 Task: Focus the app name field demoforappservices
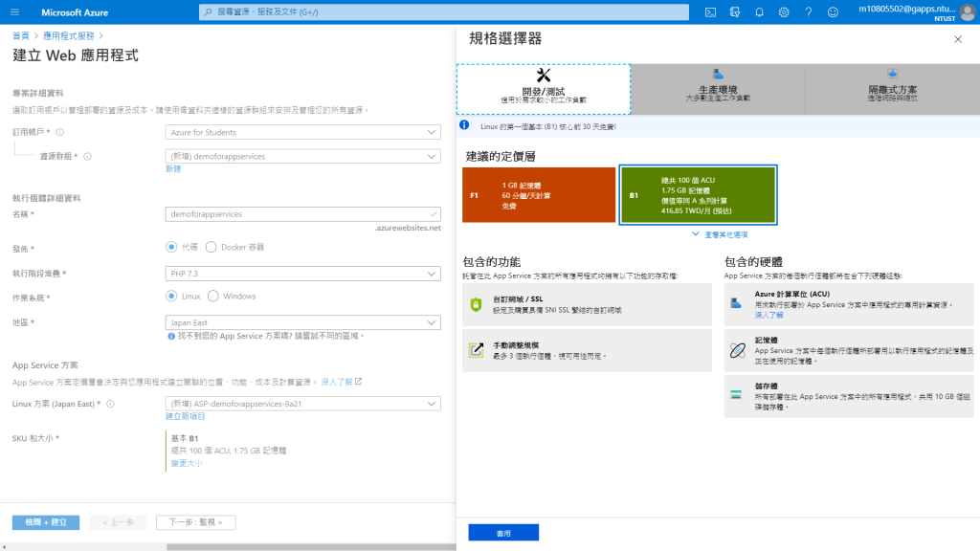[303, 214]
